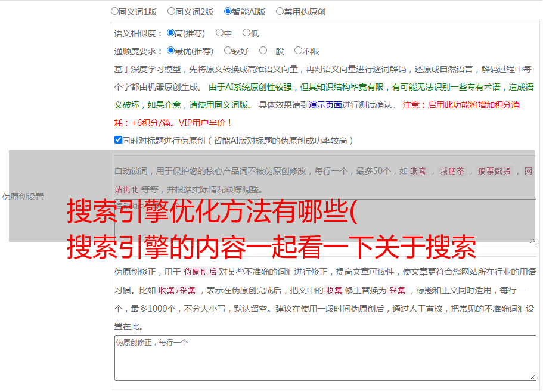The image size is (543, 392).
Task: Click resize handle of 自动锁词 textarea
Action: tap(533, 241)
